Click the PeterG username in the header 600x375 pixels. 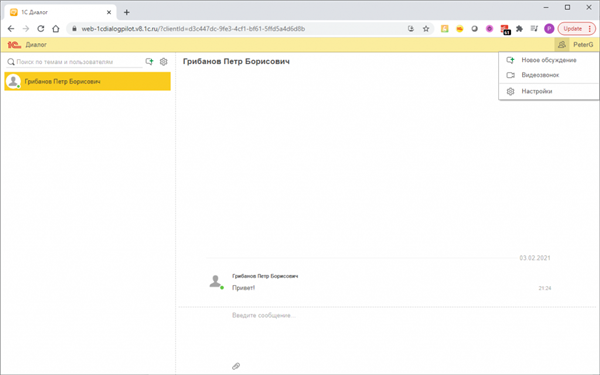[583, 45]
